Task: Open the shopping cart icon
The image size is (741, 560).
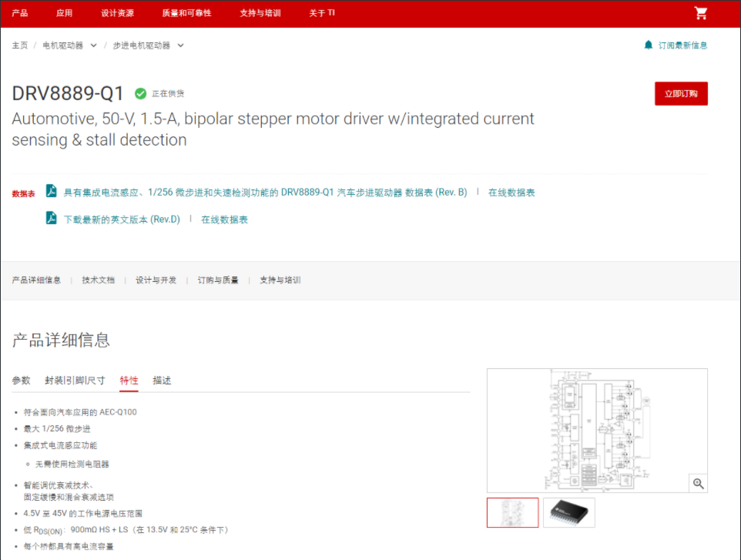Action: tap(701, 13)
